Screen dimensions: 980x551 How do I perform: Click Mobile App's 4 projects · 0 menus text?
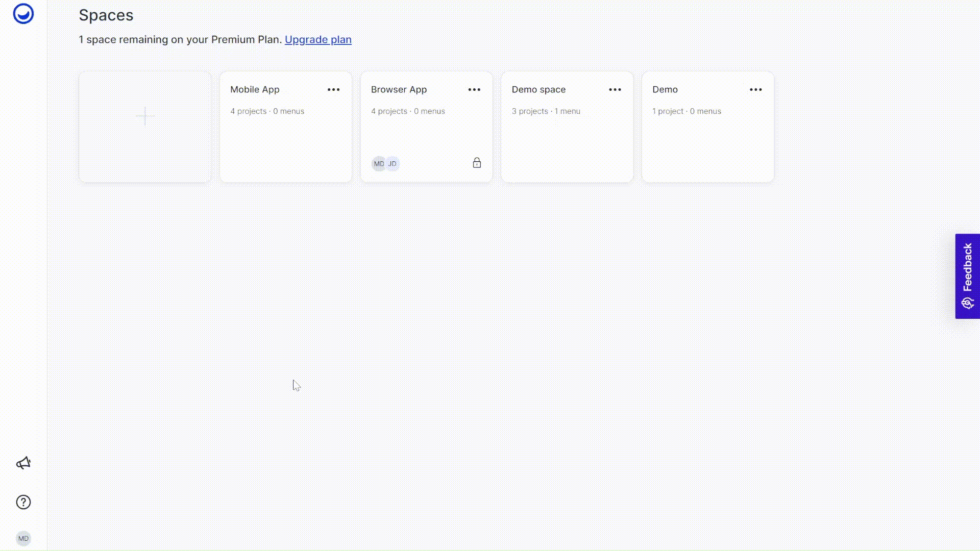[267, 111]
